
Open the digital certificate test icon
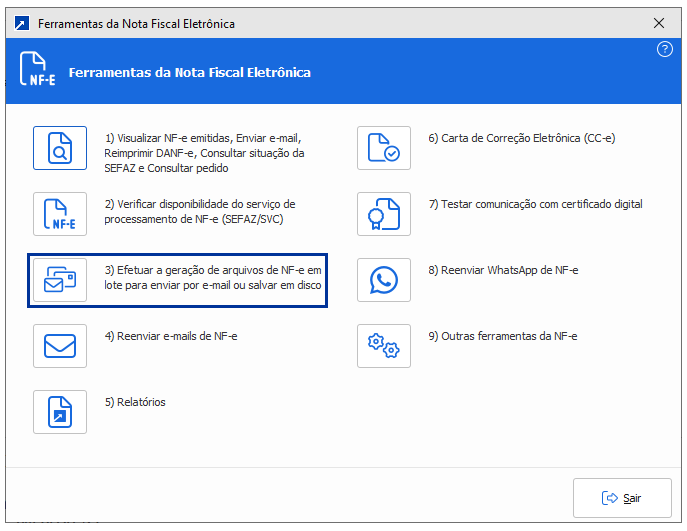[x=384, y=214]
